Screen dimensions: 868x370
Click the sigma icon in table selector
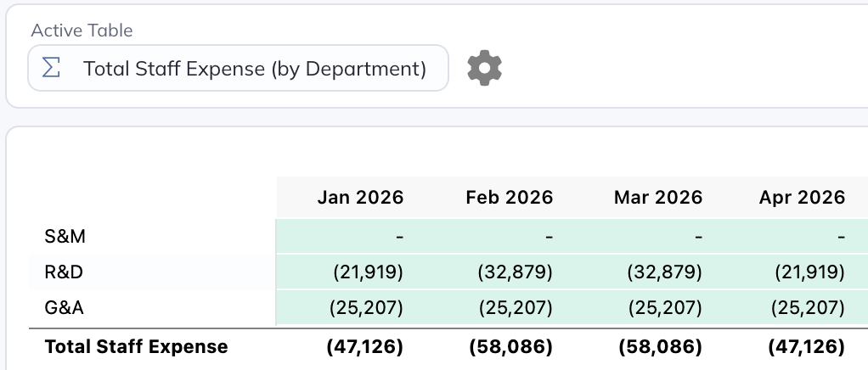[52, 69]
